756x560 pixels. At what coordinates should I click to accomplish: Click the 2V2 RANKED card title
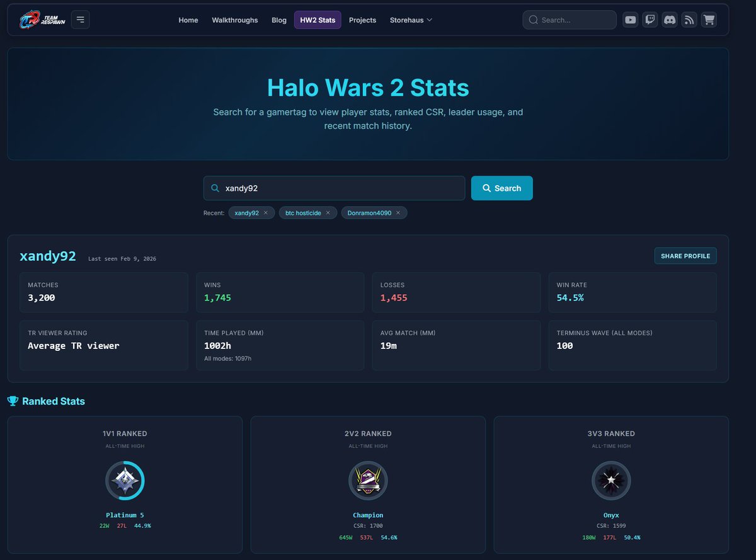click(368, 433)
